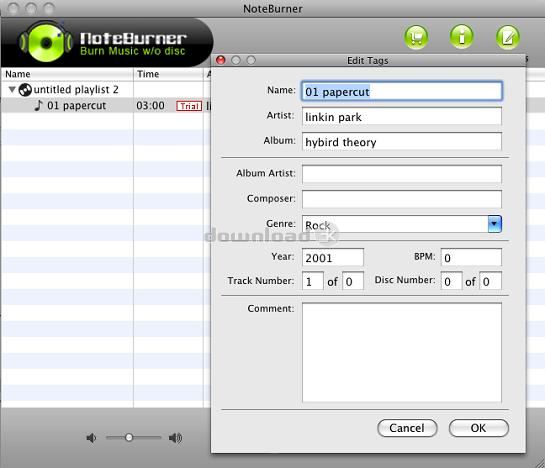545x468 pixels.
Task: Click the music note icon for 01 papercut
Action: point(39,105)
